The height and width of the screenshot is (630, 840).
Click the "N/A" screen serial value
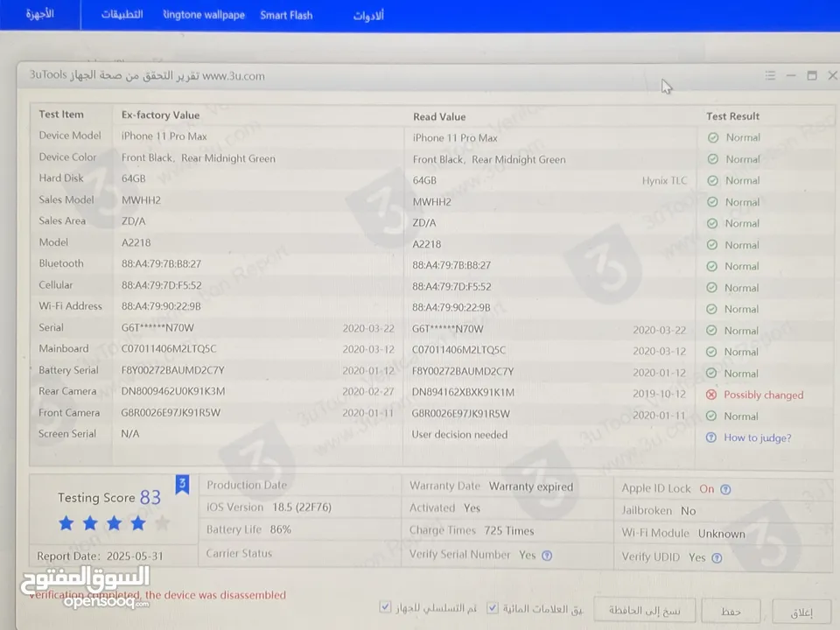129,433
